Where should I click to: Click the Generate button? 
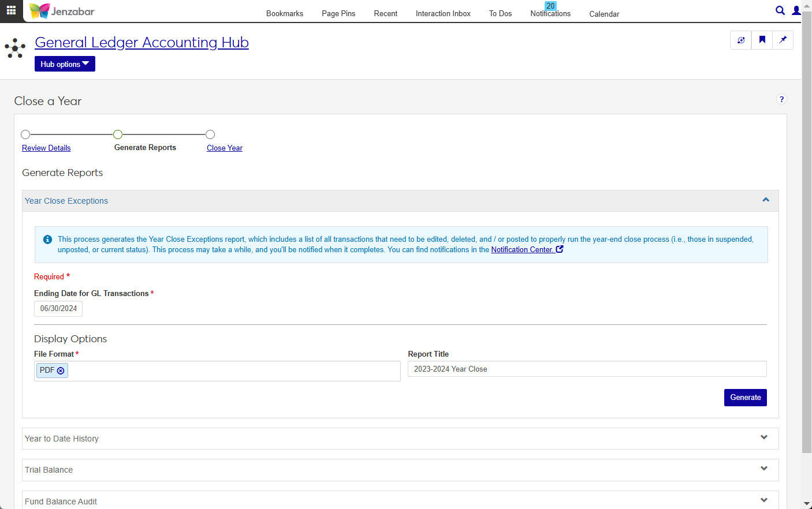[745, 398]
